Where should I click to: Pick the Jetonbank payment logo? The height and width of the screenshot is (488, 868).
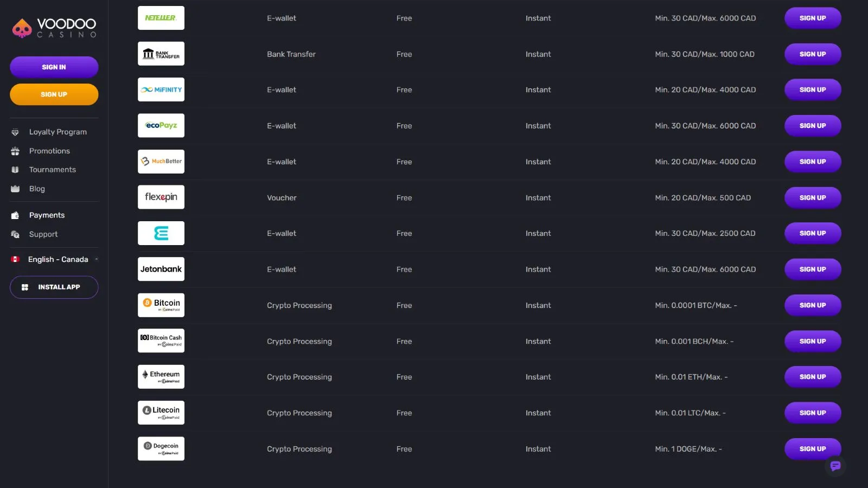[x=161, y=269]
